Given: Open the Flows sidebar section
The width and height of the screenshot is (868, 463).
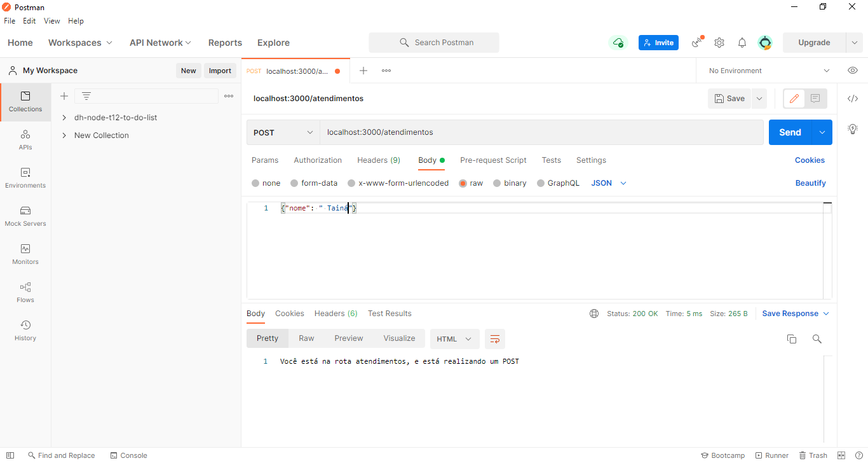Looking at the screenshot, I should pos(25,293).
